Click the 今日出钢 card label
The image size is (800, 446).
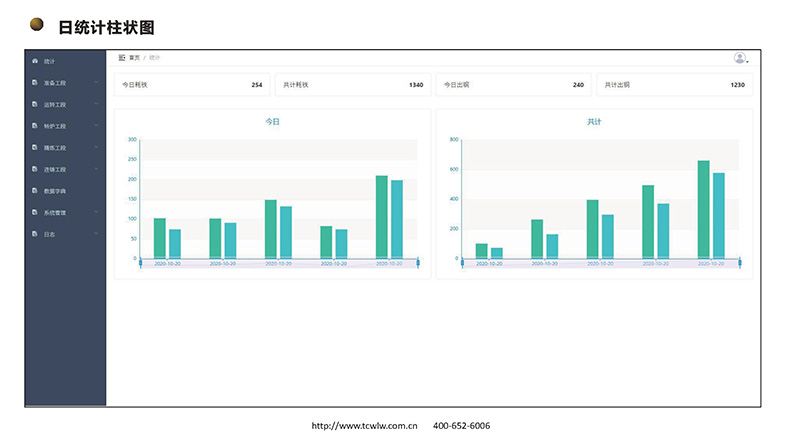point(456,85)
